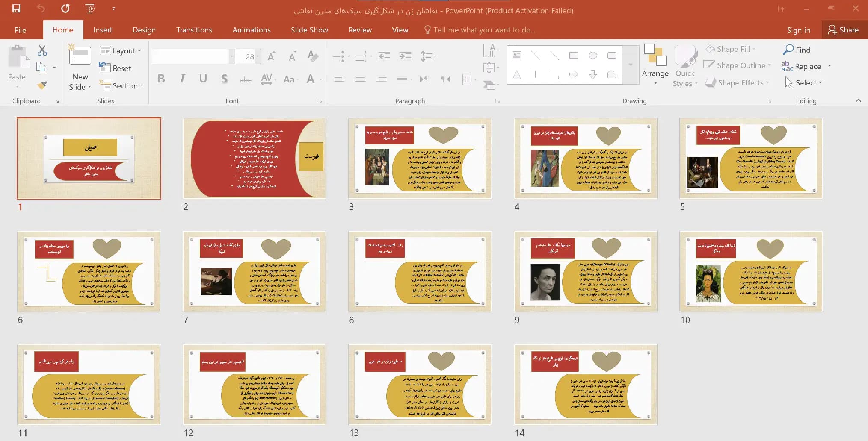Click the Increase Font Size icon
868x441 pixels.
(x=271, y=56)
